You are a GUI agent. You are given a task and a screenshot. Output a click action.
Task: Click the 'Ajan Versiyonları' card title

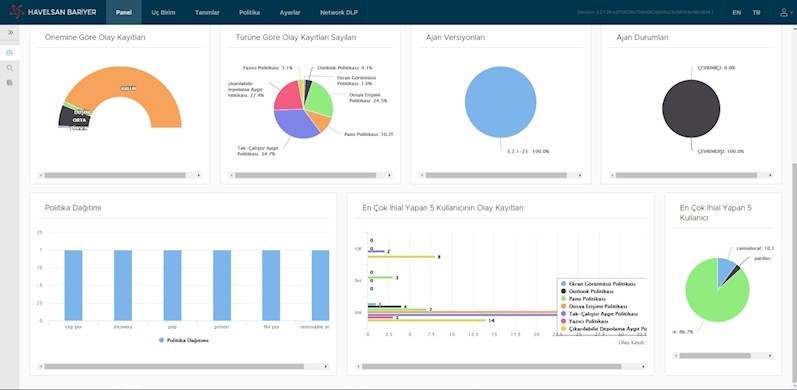point(455,37)
